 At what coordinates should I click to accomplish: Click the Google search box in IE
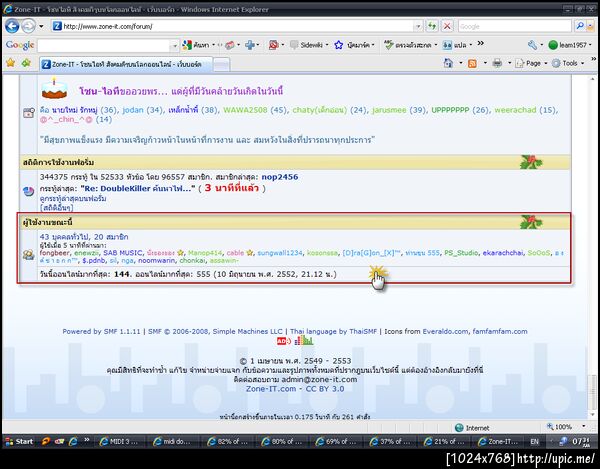point(515,26)
